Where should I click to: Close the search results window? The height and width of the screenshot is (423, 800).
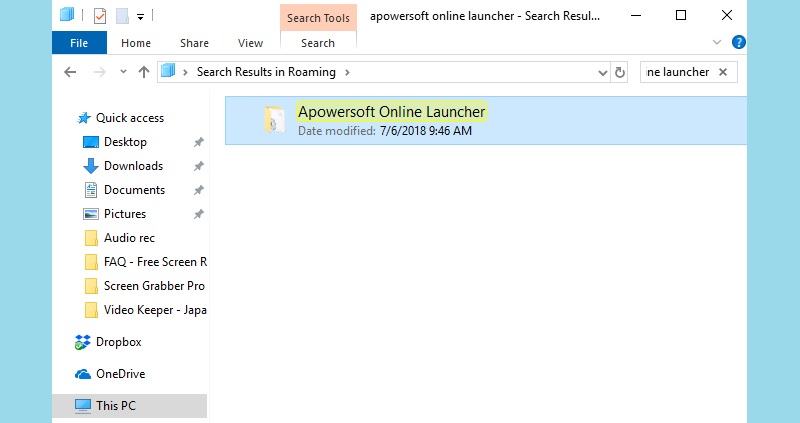pos(727,15)
